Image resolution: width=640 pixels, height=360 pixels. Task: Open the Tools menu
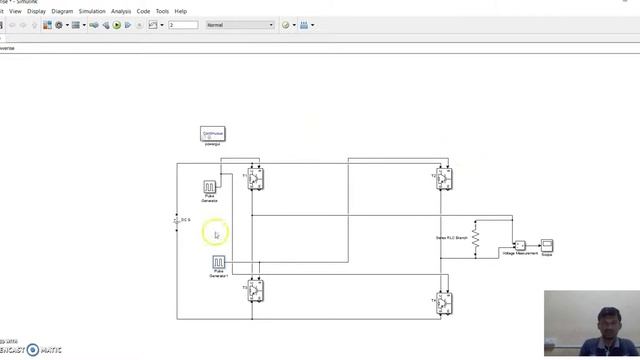162,11
